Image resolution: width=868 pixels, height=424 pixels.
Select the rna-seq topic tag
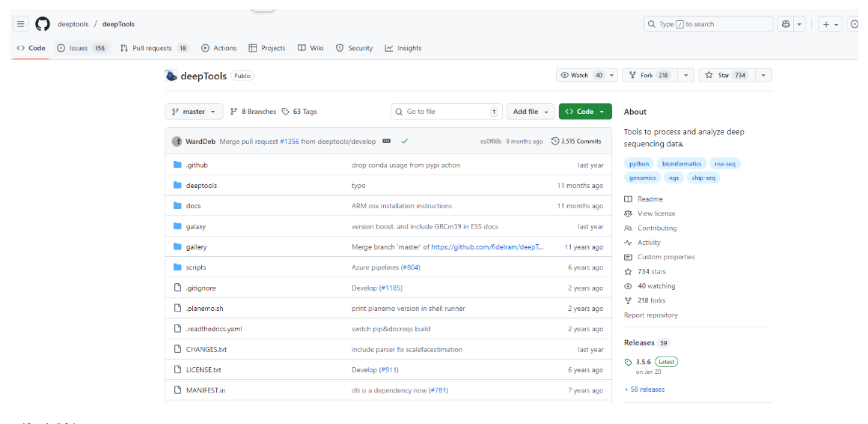click(725, 163)
